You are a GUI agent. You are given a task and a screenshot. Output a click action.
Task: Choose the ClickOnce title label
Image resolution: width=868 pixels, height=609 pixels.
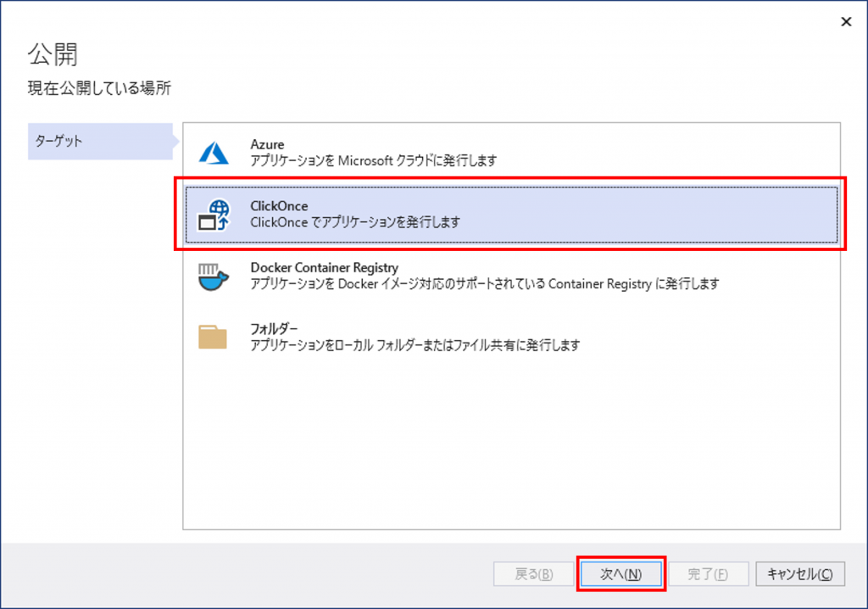click(279, 206)
